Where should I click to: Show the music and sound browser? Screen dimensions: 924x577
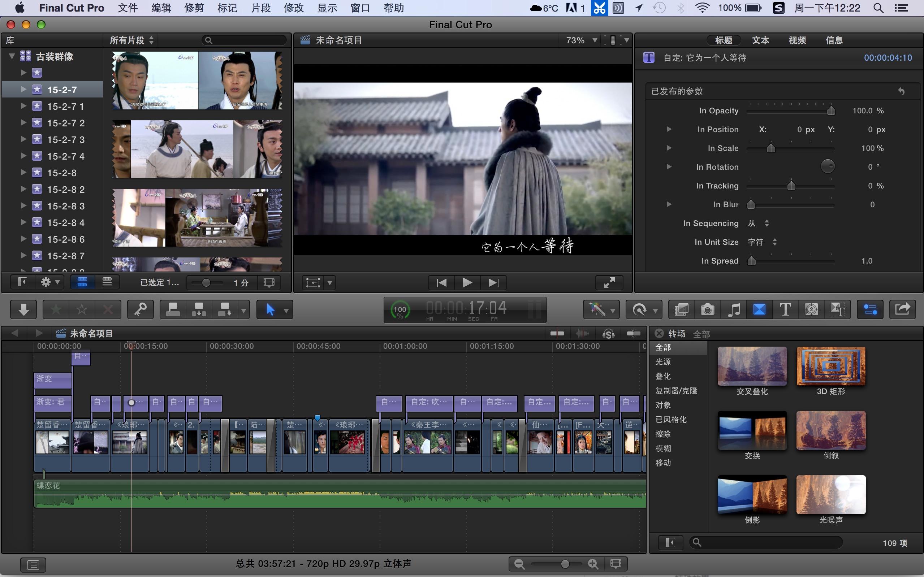click(733, 309)
